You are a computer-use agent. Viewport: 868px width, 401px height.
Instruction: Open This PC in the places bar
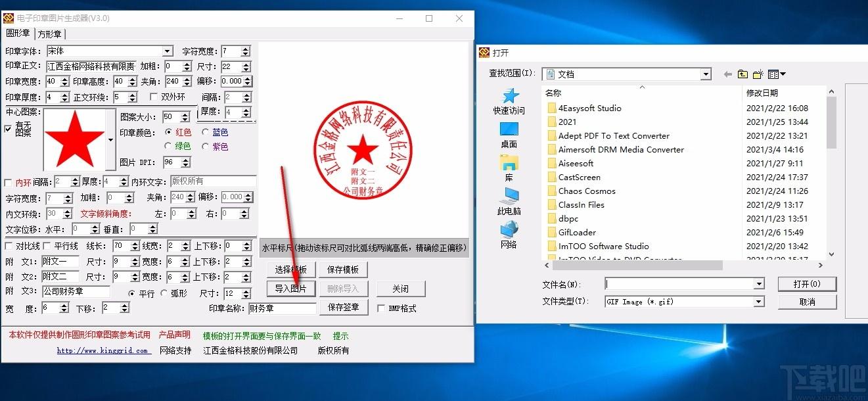click(x=509, y=202)
